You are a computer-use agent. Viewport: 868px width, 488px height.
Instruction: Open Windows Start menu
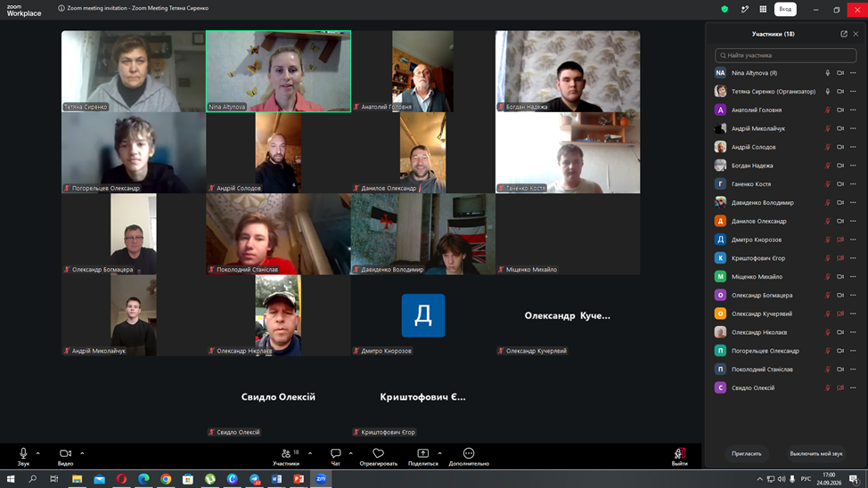(11, 479)
